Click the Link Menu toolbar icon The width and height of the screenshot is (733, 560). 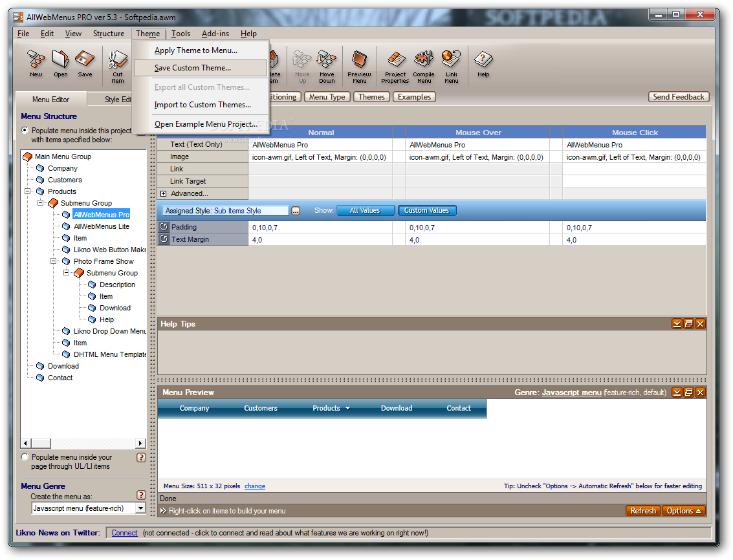(452, 66)
